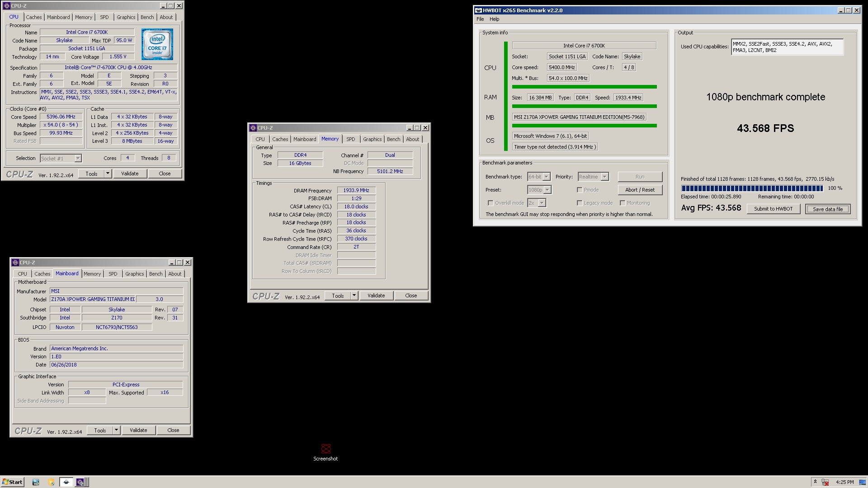Image resolution: width=868 pixels, height=488 pixels.
Task: Click the CPU-Z Mainboard window title icon
Action: 15,263
